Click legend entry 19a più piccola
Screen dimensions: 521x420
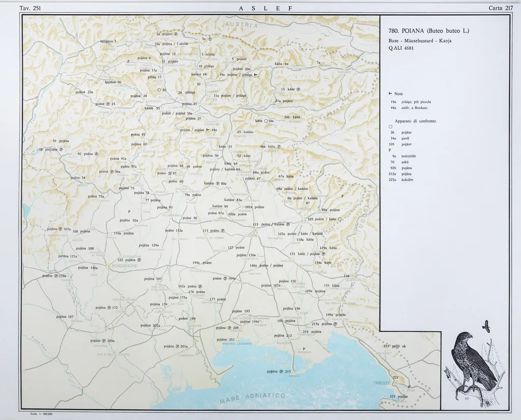[411, 102]
